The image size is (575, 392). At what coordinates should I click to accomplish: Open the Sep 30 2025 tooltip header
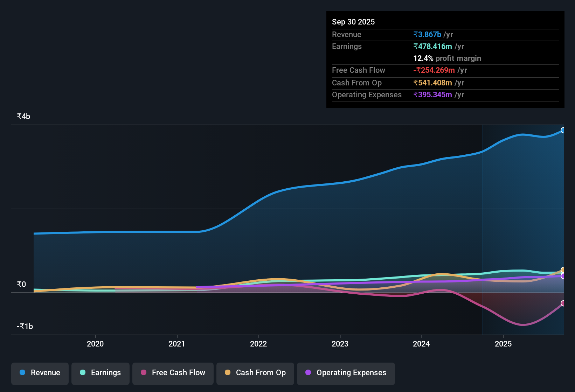coord(353,22)
